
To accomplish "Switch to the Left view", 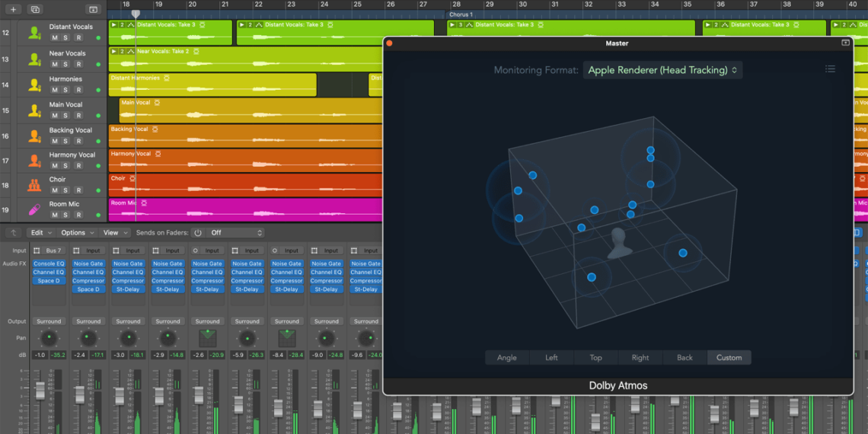I will click(x=551, y=358).
